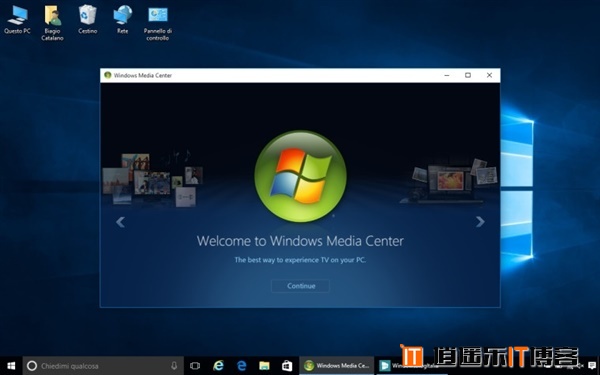Open the Pannello di controllo icon
600x375 pixels.
(158, 23)
